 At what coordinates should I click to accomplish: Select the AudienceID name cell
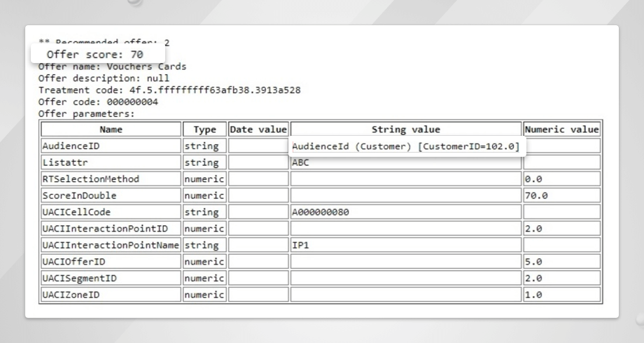[x=111, y=146]
